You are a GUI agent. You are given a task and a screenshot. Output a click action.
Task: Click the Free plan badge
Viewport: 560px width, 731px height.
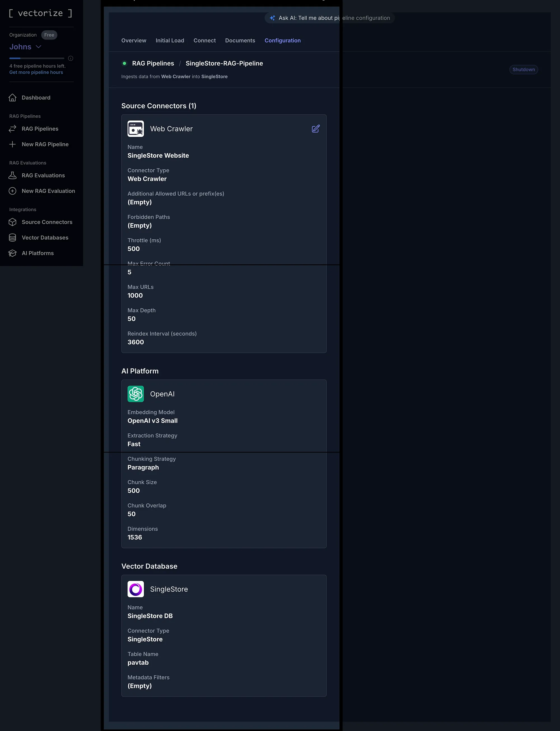(x=49, y=35)
